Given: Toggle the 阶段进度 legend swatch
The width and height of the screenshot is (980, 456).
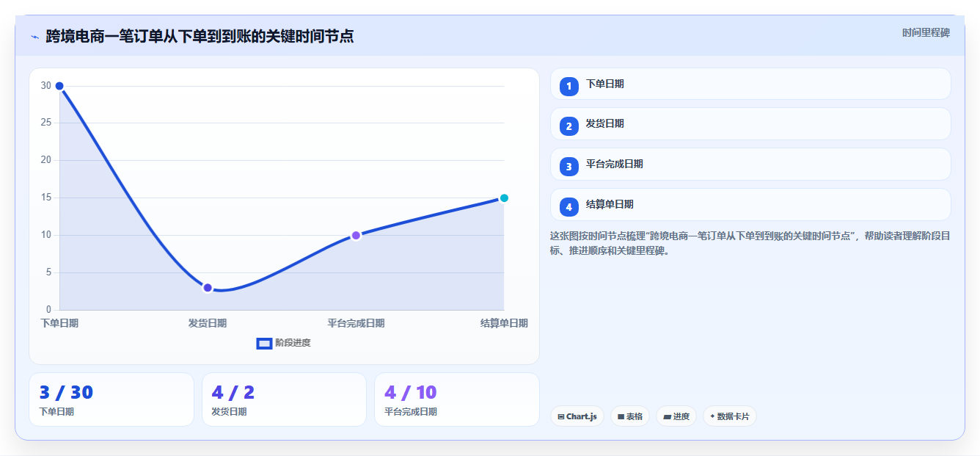Looking at the screenshot, I should point(264,344).
